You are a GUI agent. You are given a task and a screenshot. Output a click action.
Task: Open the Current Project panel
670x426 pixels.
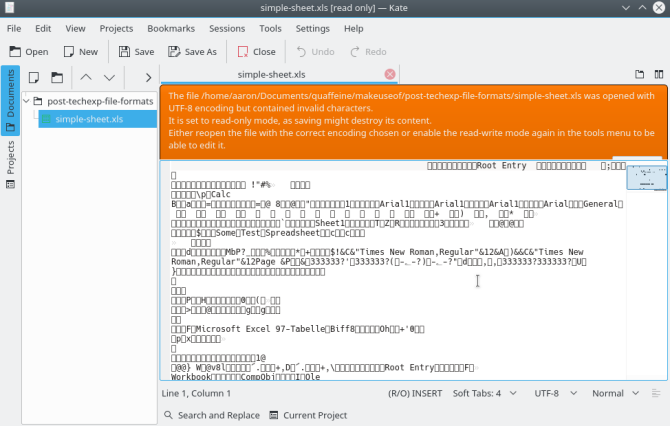tap(308, 415)
